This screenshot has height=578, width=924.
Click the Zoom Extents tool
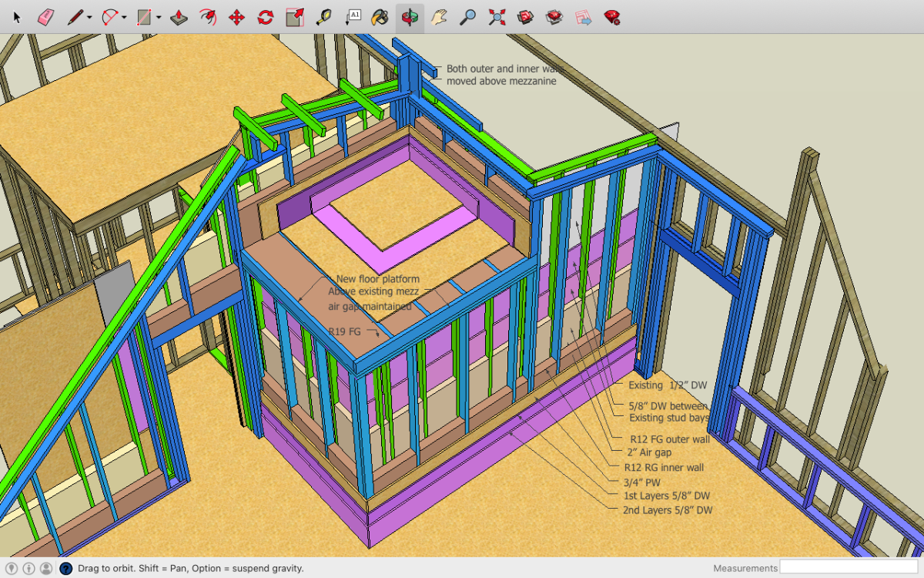497,17
